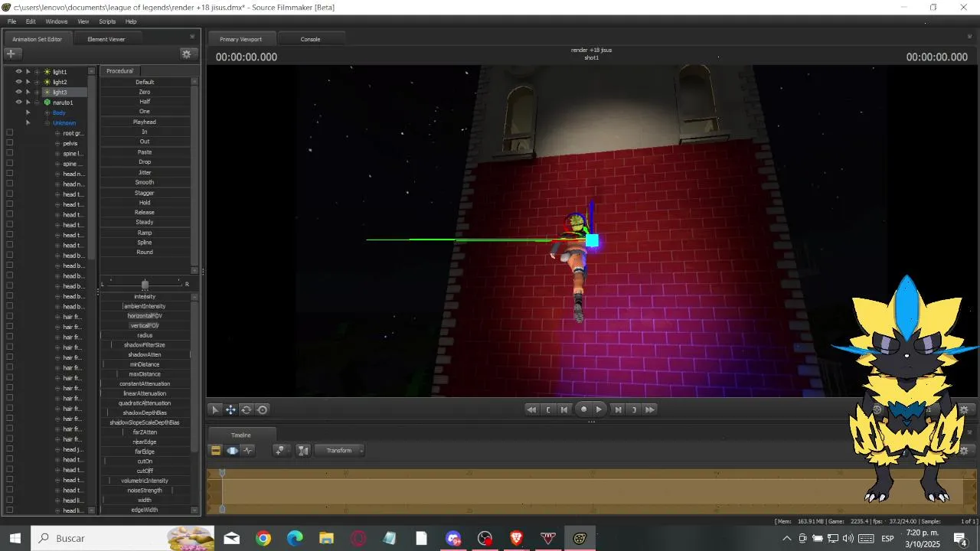
Task: Apply the Default procedural preset
Action: pyautogui.click(x=145, y=82)
